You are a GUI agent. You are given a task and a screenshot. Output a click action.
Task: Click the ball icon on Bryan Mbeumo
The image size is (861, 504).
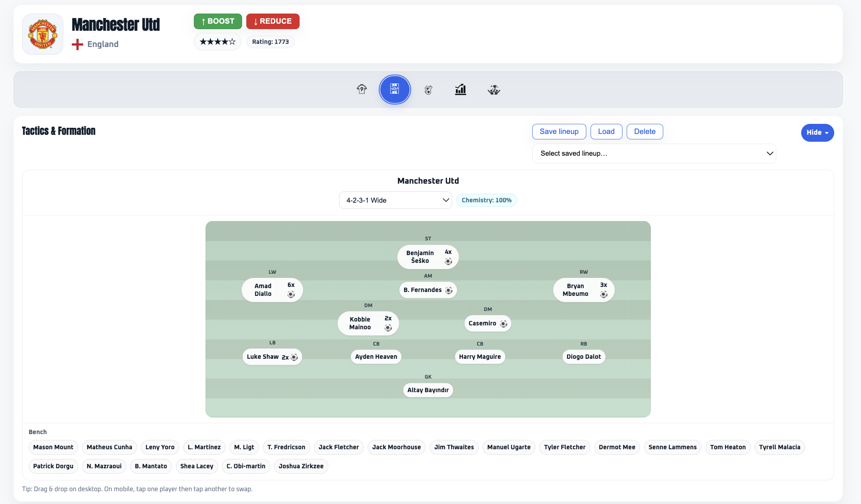coord(604,294)
